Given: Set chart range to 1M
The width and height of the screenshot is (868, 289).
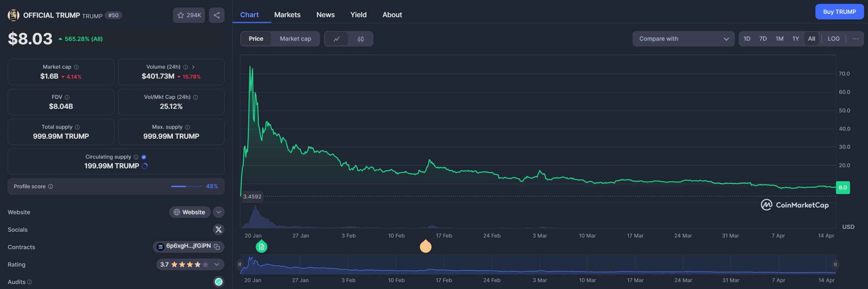Looking at the screenshot, I should (x=780, y=39).
